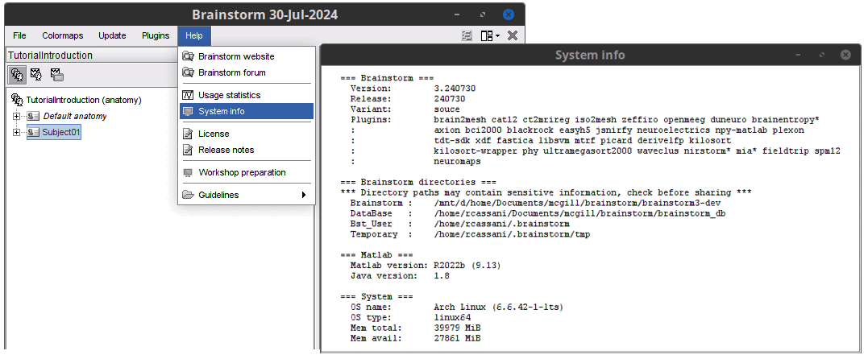The width and height of the screenshot is (868, 359).
Task: Switch to functional data by subjects view icon
Action: point(36,75)
